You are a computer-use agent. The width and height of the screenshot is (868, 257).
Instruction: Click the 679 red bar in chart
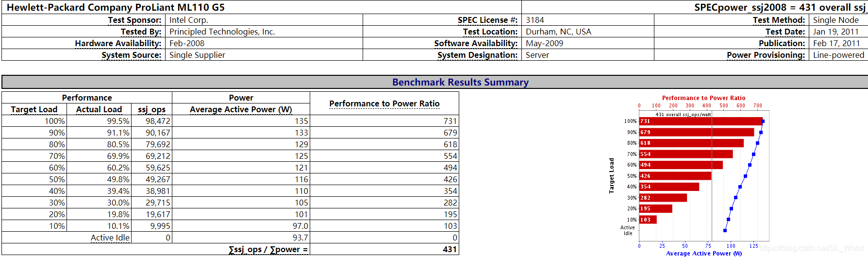[x=697, y=132]
